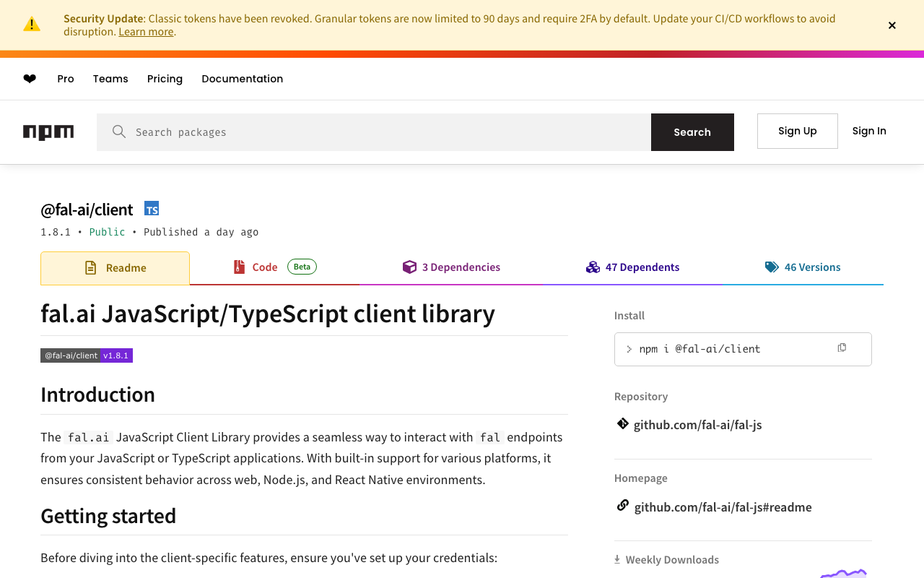The image size is (924, 578).
Task: Show the 46 Versions tab
Action: pos(803,267)
